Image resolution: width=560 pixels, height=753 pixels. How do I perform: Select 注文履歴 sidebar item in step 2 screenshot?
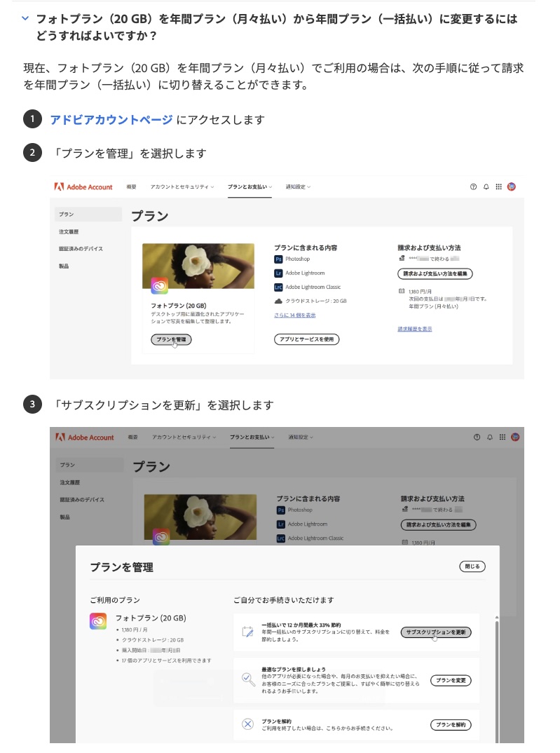69,231
